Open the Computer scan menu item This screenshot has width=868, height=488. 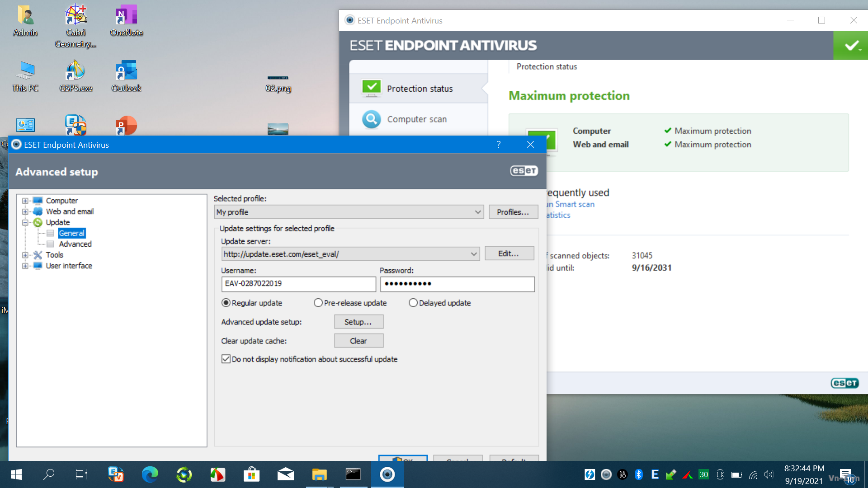(x=416, y=119)
